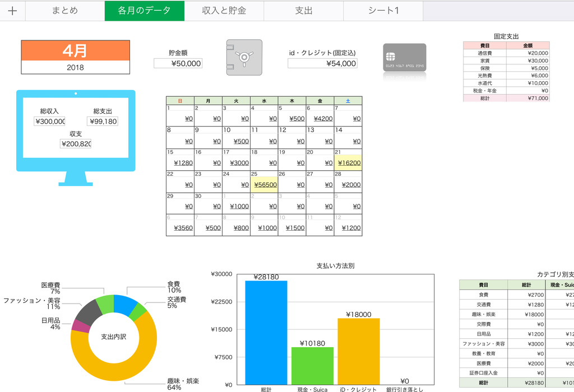Select the ¥3000 cell on day 17
This screenshot has height=392, width=574.
tap(236, 163)
